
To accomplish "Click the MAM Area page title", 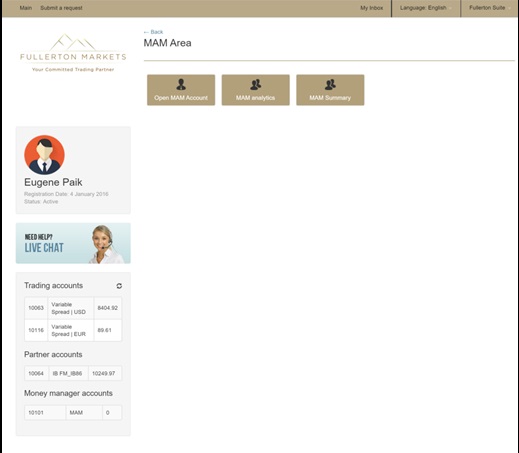I will pos(167,43).
